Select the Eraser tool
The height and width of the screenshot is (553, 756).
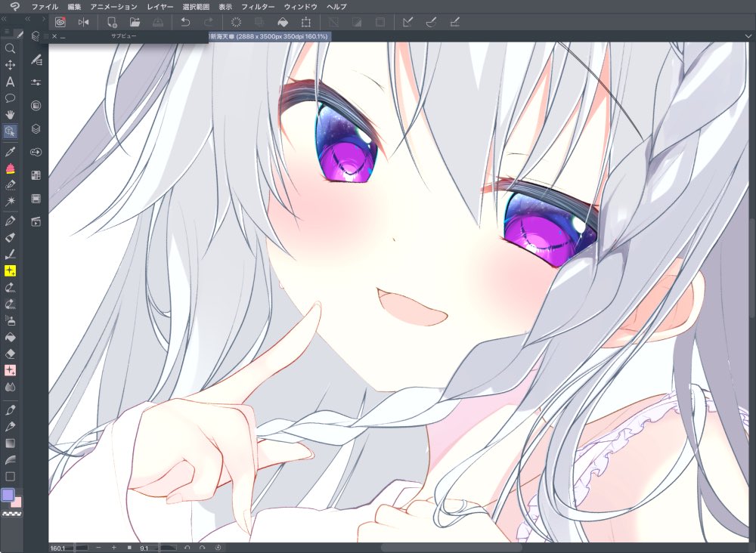[x=10, y=354]
